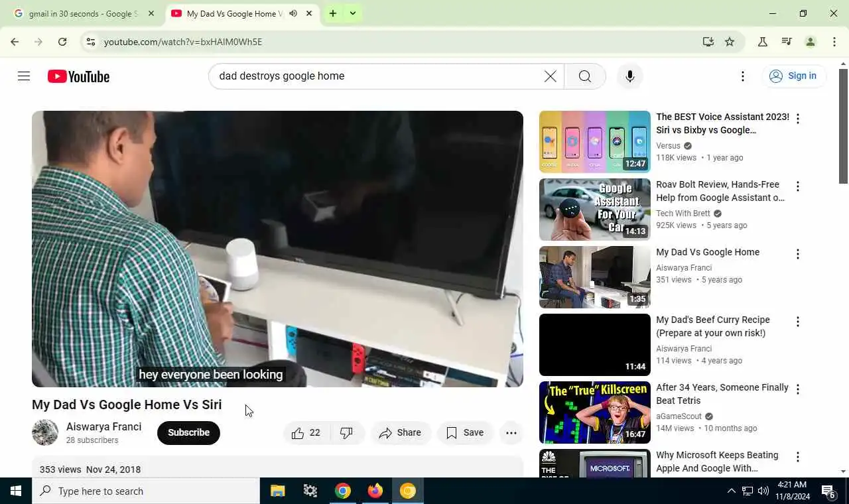Click the Windows taskbar search box
The height and width of the screenshot is (504, 849).
point(146,491)
